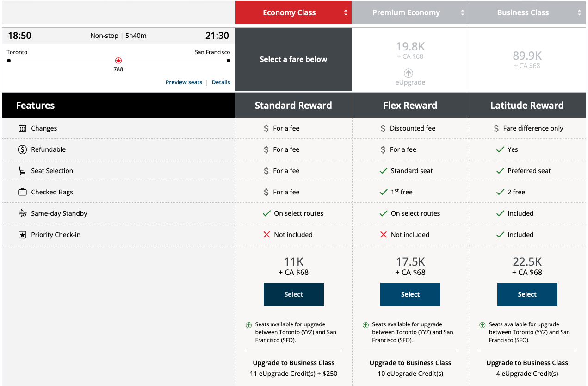Select the Standard Reward 11K fare
Screen dimensions: 588x386
coord(293,294)
